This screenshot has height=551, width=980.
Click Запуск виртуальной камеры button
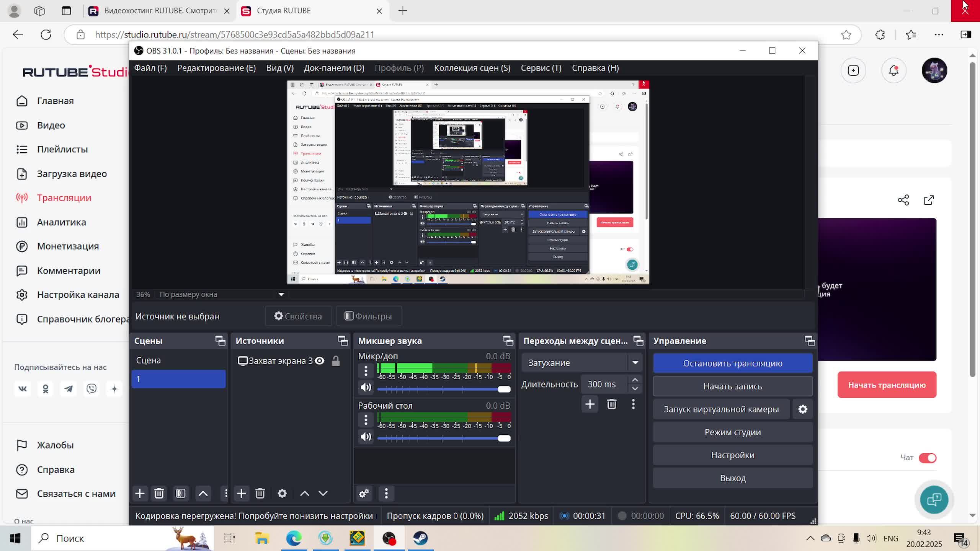pos(721,409)
